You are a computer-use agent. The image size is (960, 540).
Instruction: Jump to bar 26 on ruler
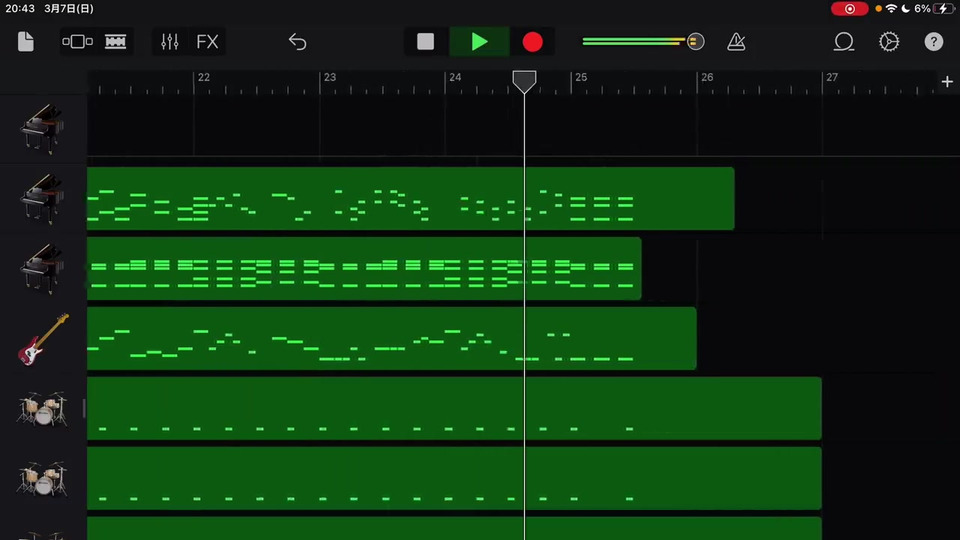[x=707, y=78]
